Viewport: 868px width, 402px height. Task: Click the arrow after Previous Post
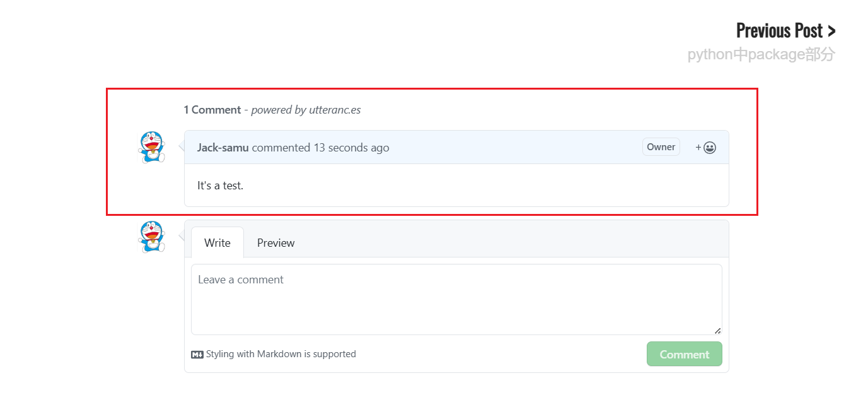[x=831, y=31]
